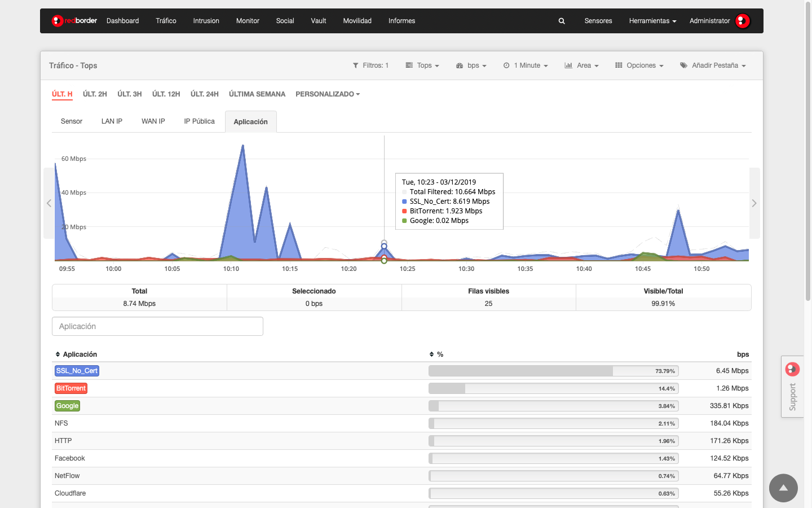Click the chart data point at 10:23
Screen dimensions: 812x508
(x=384, y=246)
